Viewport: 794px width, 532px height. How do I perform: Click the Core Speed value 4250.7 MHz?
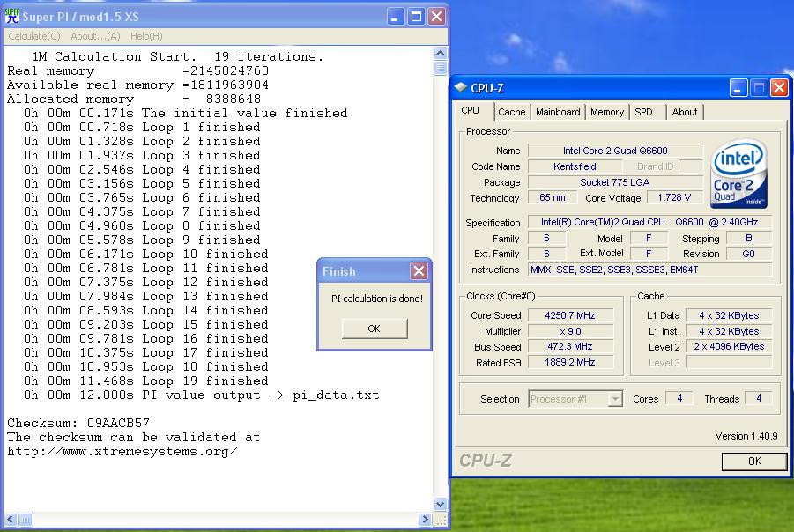[x=570, y=315]
